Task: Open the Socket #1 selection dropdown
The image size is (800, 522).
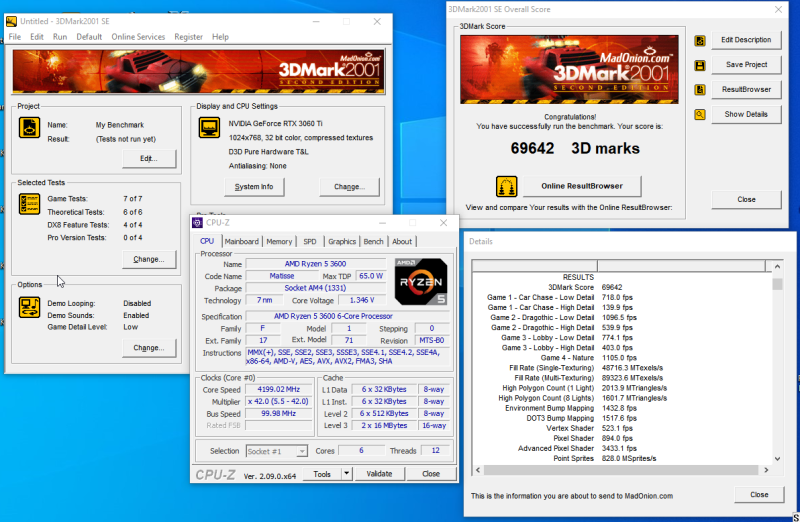Action: (x=277, y=451)
